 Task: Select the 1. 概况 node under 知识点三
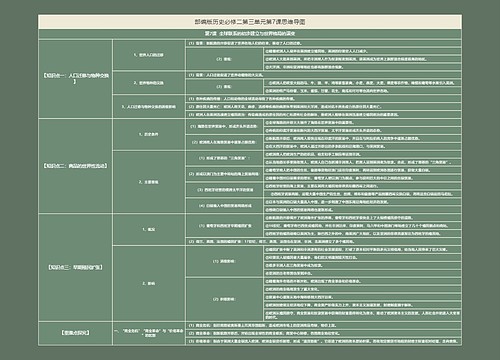pyautogui.click(x=149, y=229)
